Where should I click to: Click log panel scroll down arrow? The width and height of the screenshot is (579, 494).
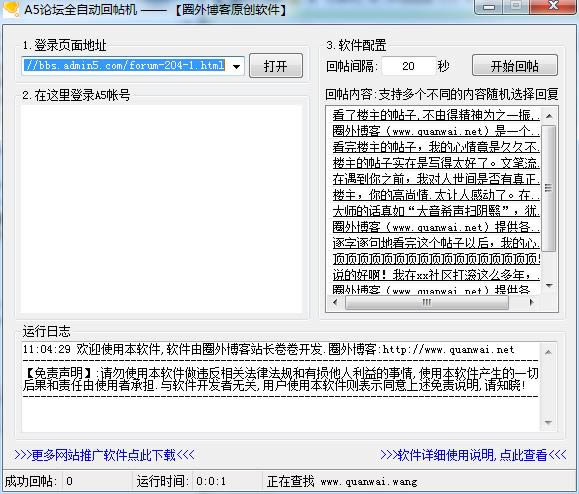pos(548,422)
